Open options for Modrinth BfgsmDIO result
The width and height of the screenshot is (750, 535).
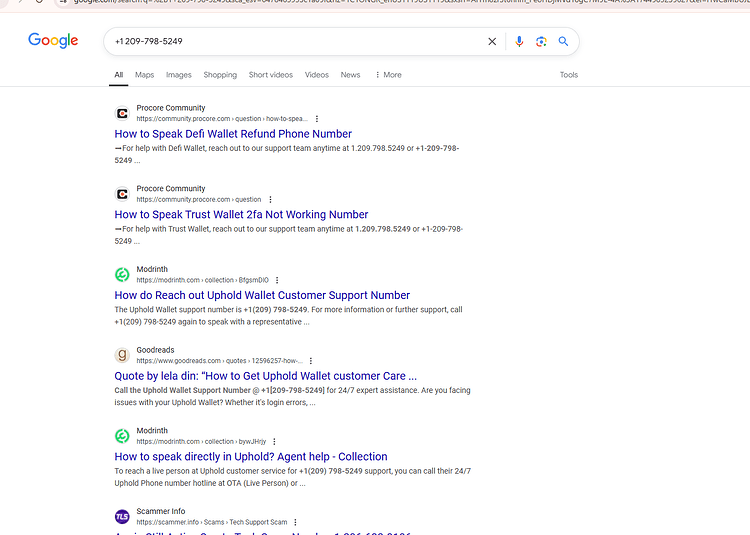277,281
